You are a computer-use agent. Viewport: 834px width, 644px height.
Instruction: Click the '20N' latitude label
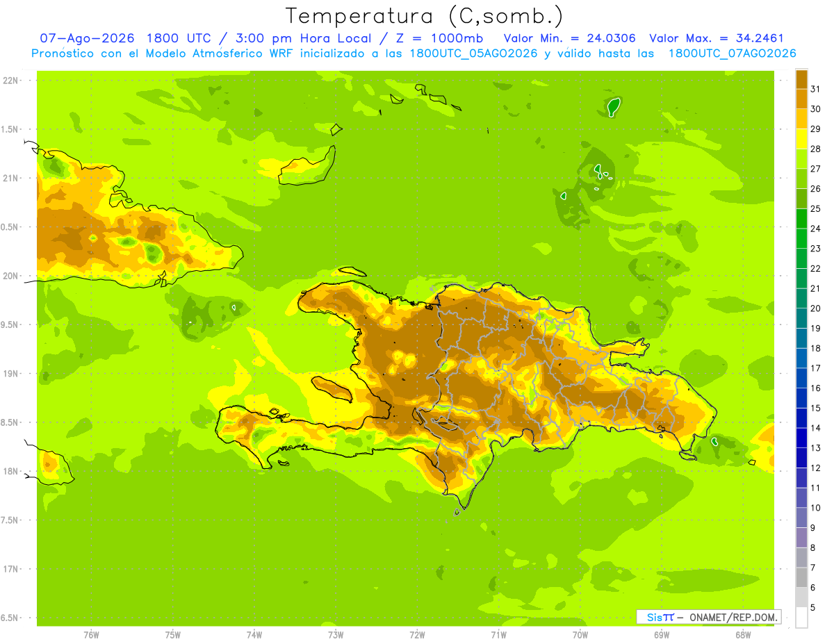tap(11, 276)
